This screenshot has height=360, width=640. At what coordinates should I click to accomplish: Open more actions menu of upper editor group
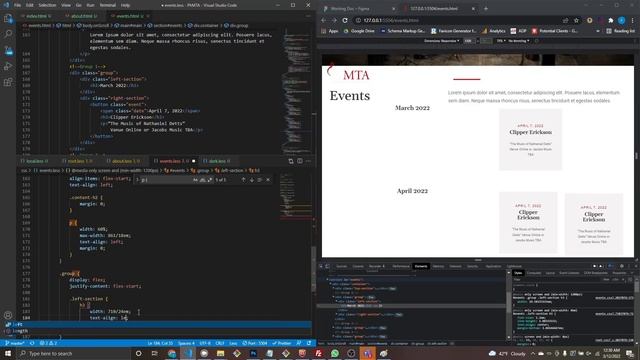click(x=308, y=16)
